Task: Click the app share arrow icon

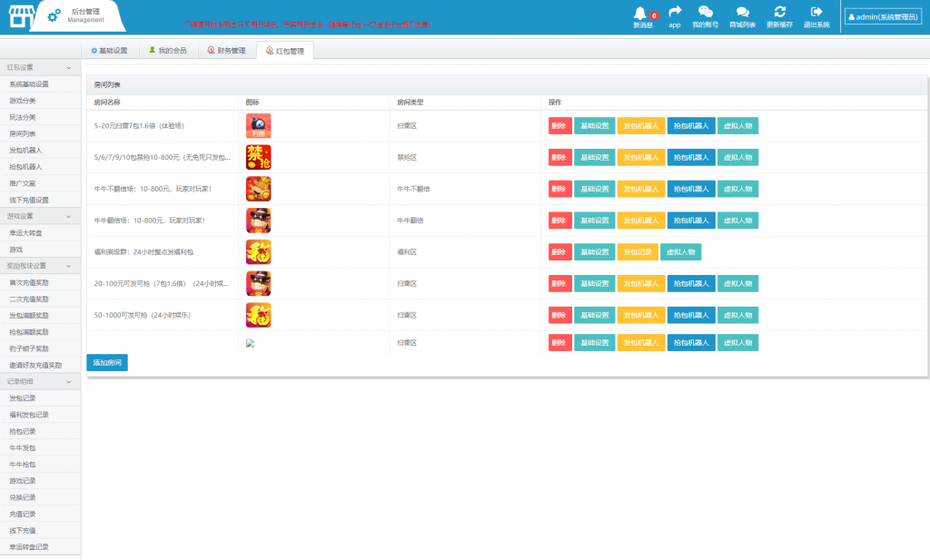Action: [675, 12]
